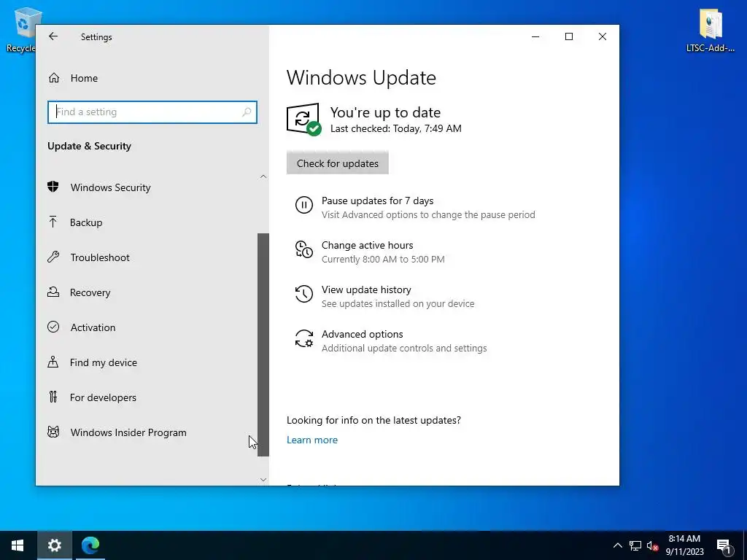Click the Check for updates button
This screenshot has height=560, width=747.
pyautogui.click(x=337, y=163)
